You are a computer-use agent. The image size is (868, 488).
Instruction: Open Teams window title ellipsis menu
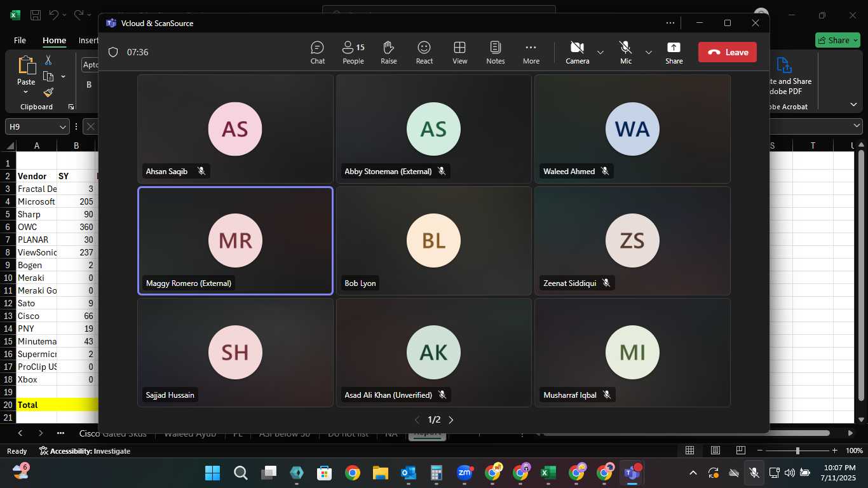[x=670, y=23]
